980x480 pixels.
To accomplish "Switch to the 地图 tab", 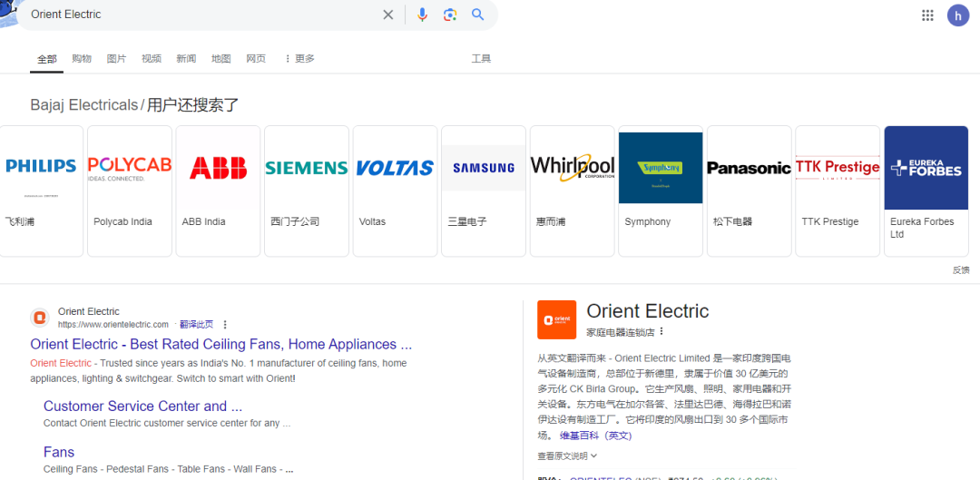I will (221, 59).
